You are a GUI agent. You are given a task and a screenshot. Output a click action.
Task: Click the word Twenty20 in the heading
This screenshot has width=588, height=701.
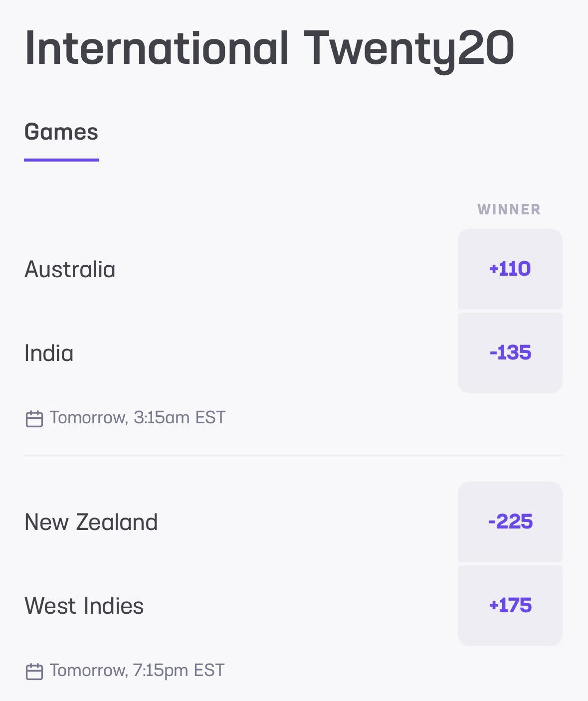(409, 48)
